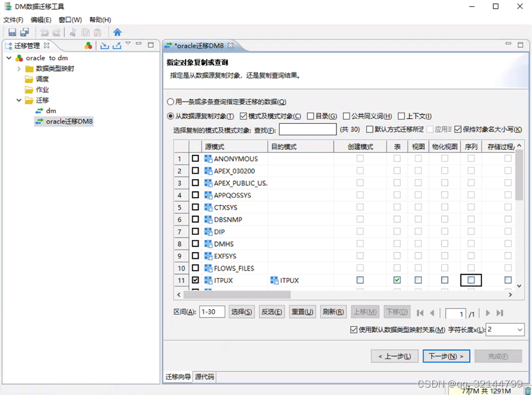532x395 pixels.
Task: Click the horizontal scroll left arrow
Action: (179, 295)
